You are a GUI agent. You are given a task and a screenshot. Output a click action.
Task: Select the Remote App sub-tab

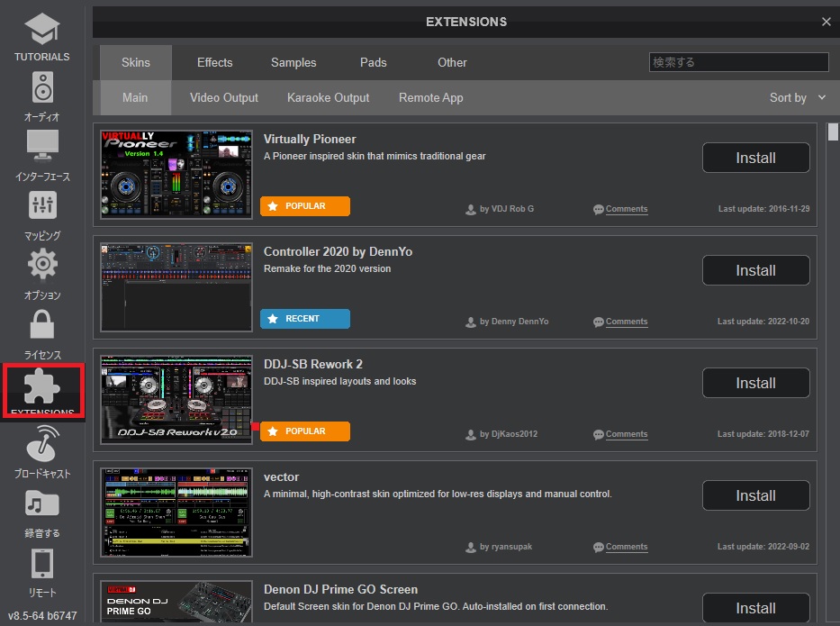point(430,97)
